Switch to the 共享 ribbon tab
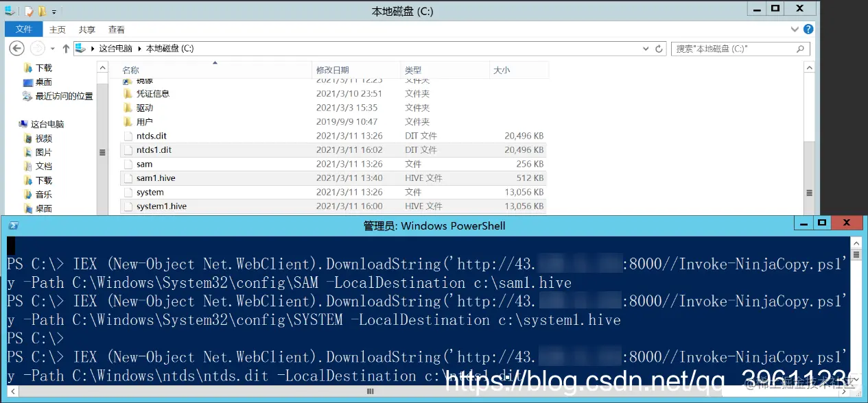Viewport: 868px width, 403px height. (x=87, y=29)
